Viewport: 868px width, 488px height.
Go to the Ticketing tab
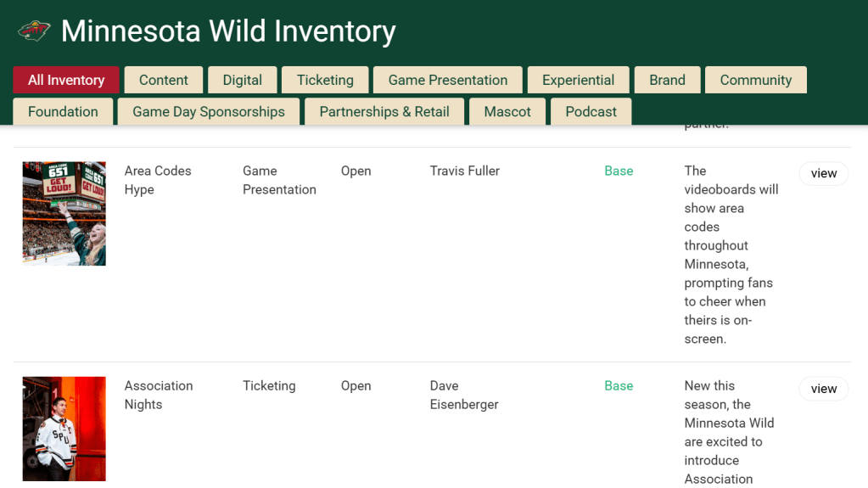click(325, 80)
